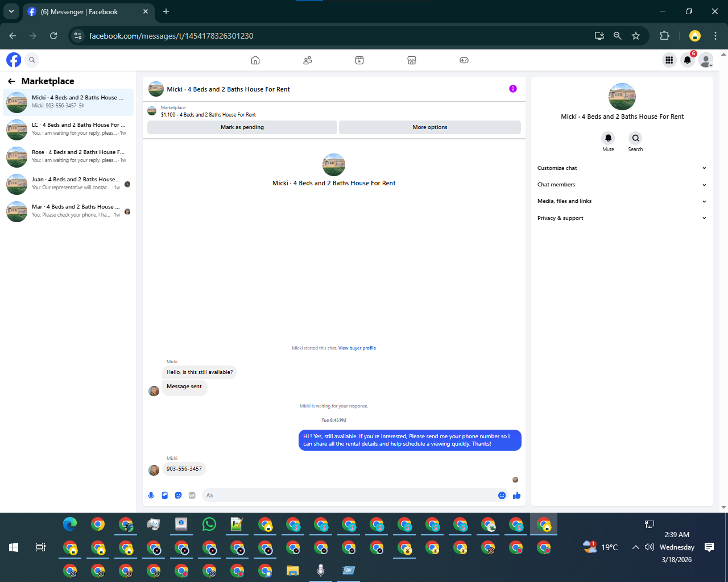Click the phone number message 903-556-3457

[x=184, y=469]
